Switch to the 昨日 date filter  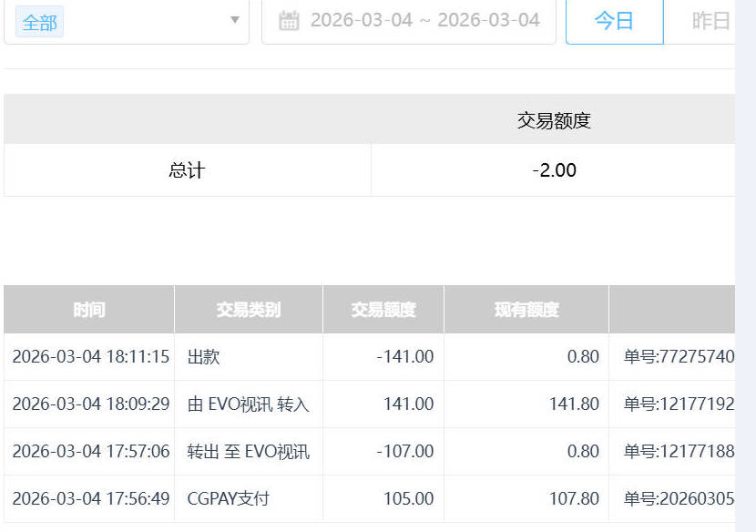(710, 20)
